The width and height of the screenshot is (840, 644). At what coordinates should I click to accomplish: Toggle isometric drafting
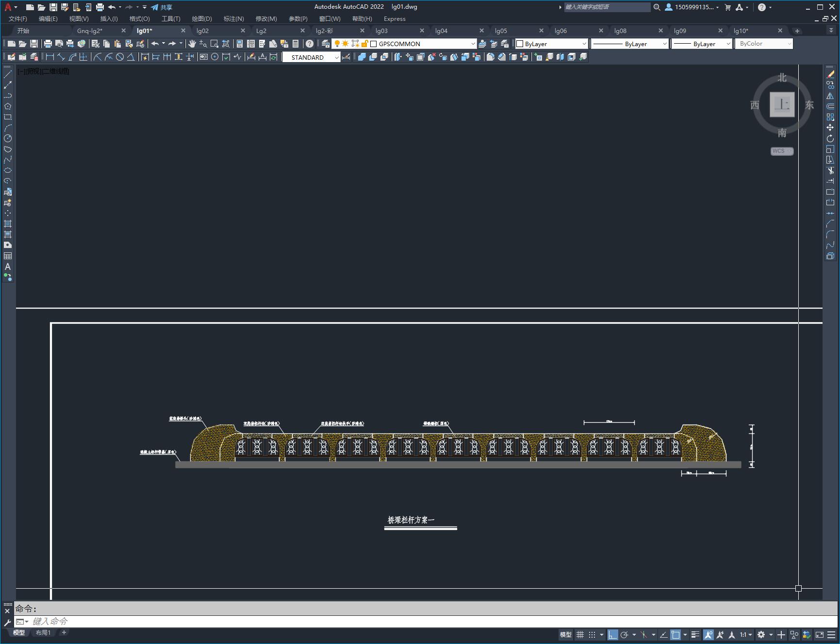(x=644, y=635)
